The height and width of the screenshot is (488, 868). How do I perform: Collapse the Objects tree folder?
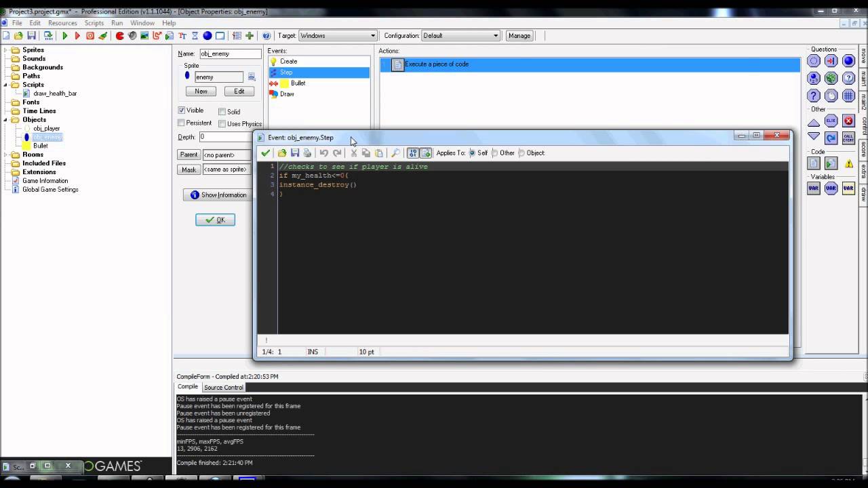(6, 120)
